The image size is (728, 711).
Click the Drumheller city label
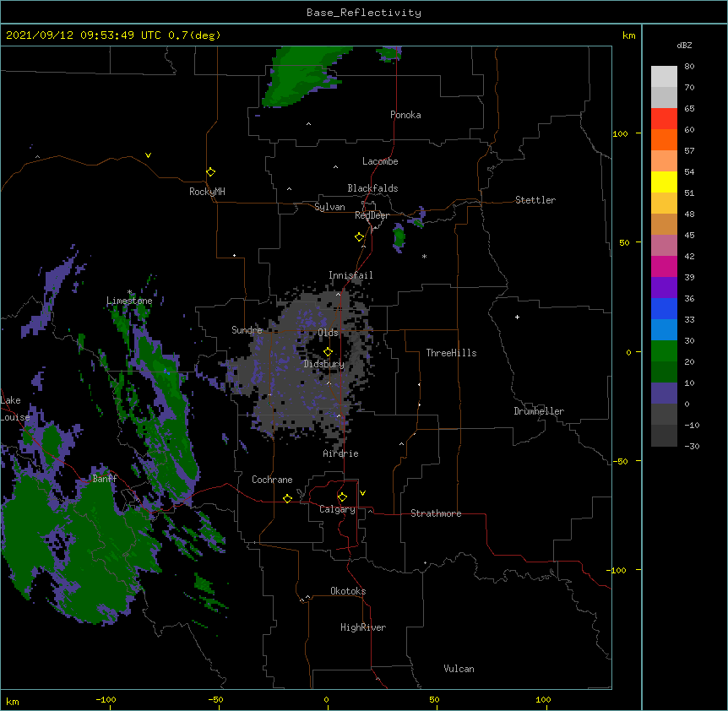[x=539, y=411]
